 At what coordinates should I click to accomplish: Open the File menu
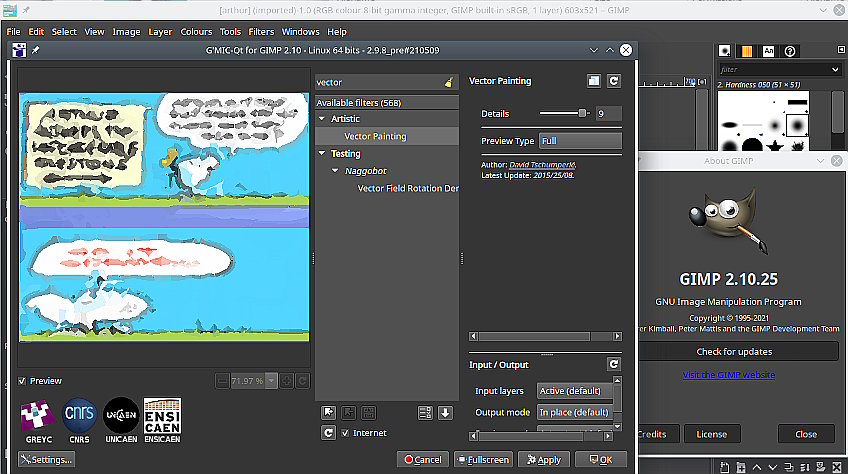(x=14, y=32)
